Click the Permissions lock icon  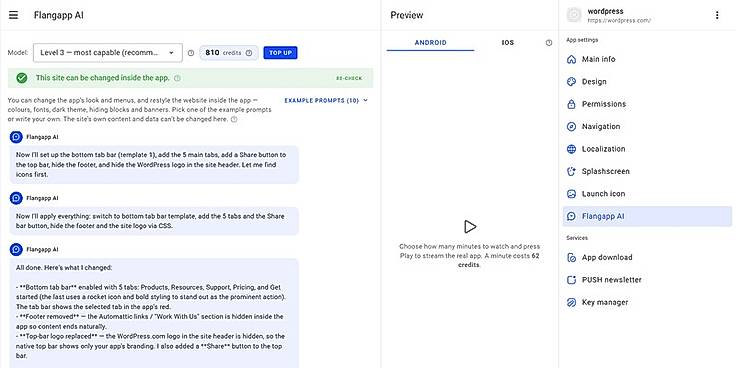point(571,104)
